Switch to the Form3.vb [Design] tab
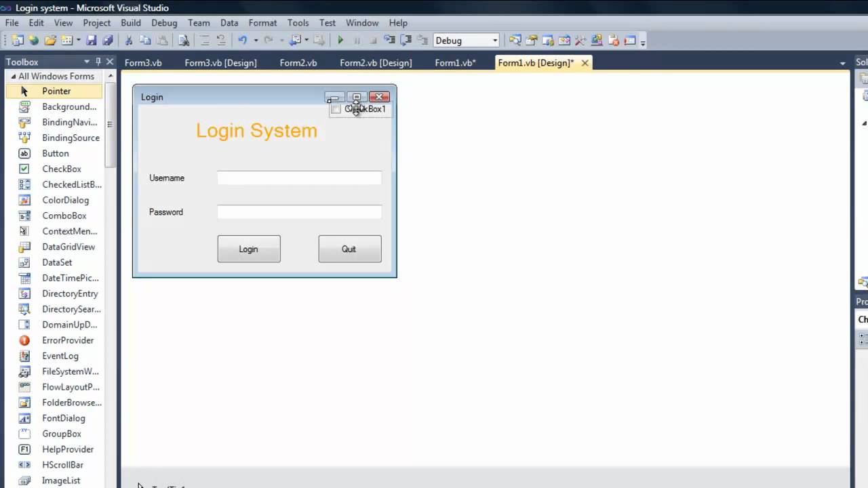This screenshot has height=488, width=868. (x=220, y=63)
